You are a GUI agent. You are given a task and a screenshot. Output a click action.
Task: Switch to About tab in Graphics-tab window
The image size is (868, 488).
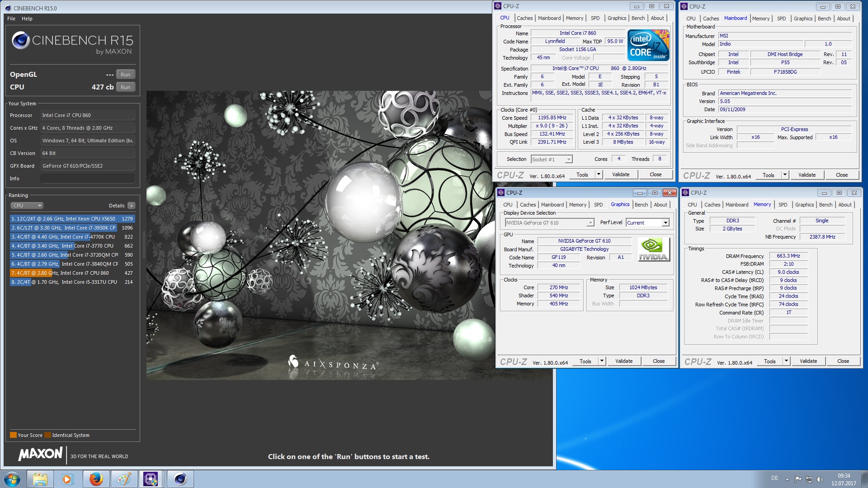coord(660,205)
